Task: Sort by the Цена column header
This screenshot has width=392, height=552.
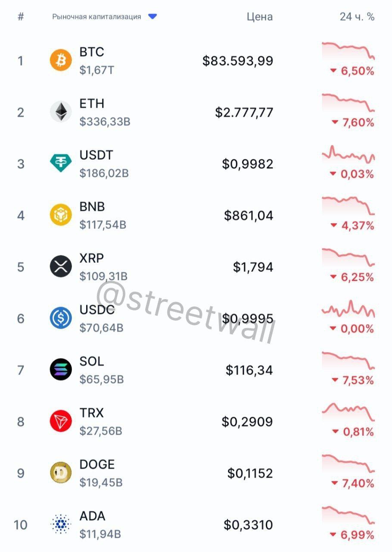Action: coord(259,17)
